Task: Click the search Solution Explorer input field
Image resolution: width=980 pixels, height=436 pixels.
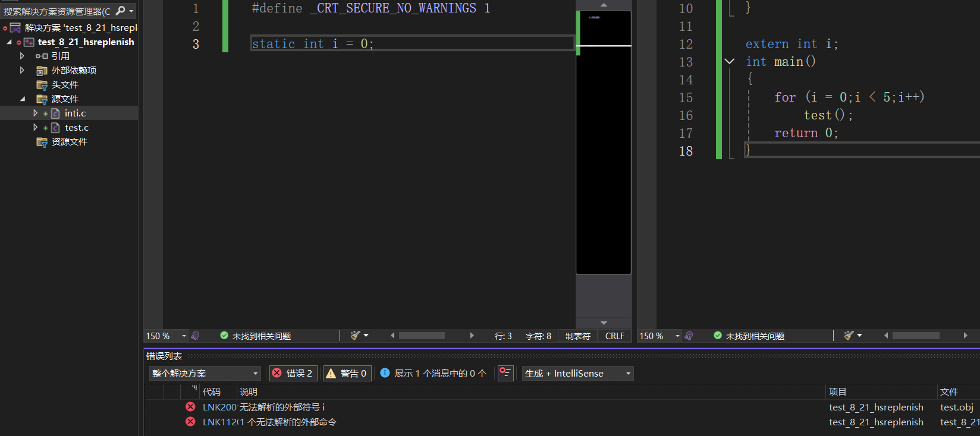Action: click(57, 11)
